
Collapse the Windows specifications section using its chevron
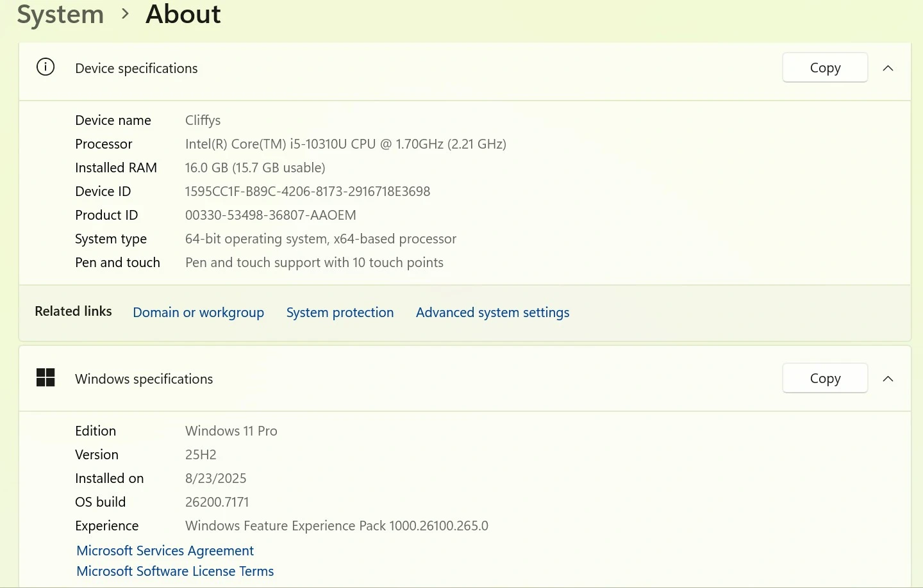coord(888,379)
